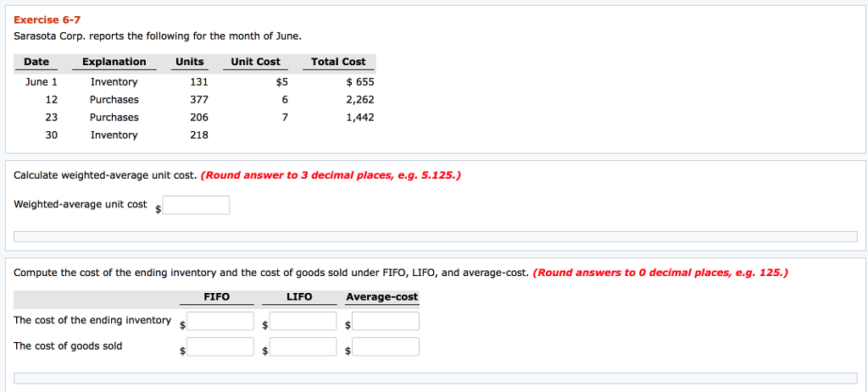Click the 2,262 total cost cell
Image resolution: width=868 pixels, height=392 pixels.
point(359,100)
